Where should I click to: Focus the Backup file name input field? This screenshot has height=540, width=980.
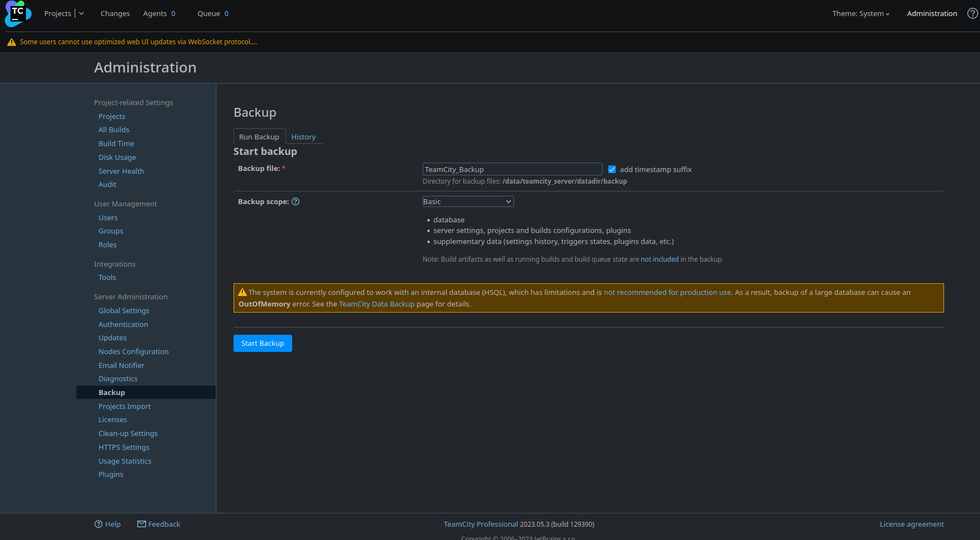pyautogui.click(x=512, y=169)
